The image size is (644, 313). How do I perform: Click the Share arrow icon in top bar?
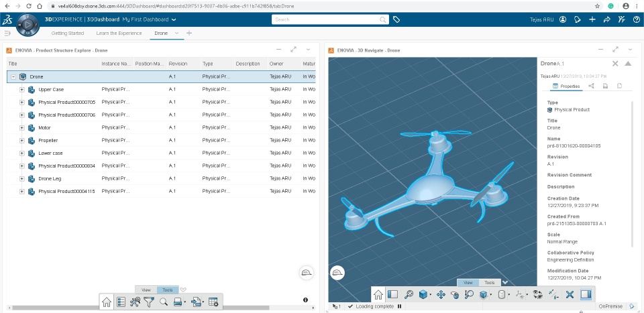point(607,19)
